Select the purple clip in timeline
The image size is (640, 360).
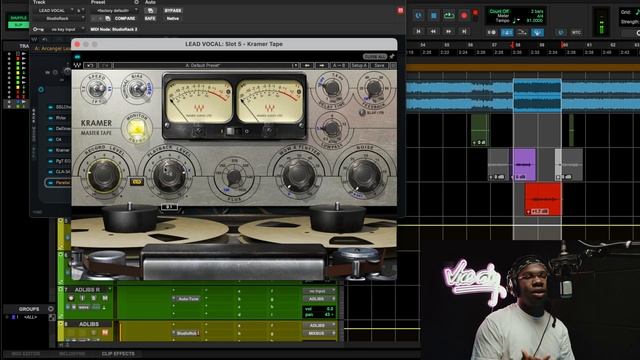click(524, 164)
